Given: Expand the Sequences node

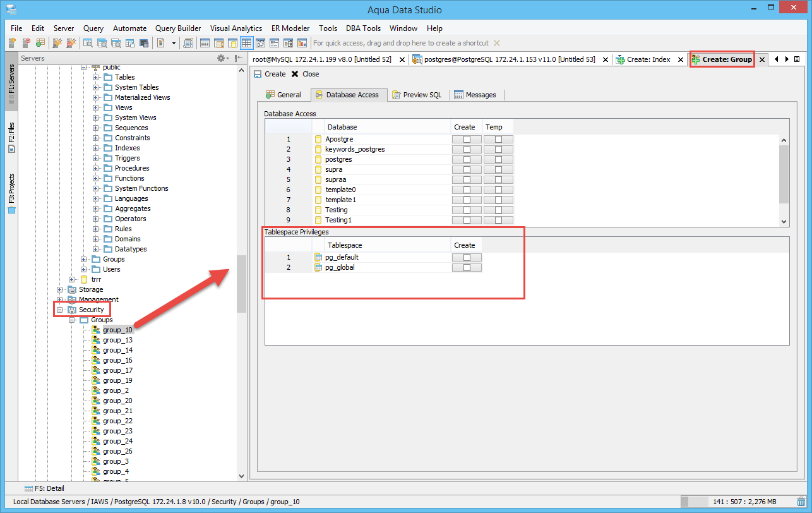Looking at the screenshot, I should 96,128.
